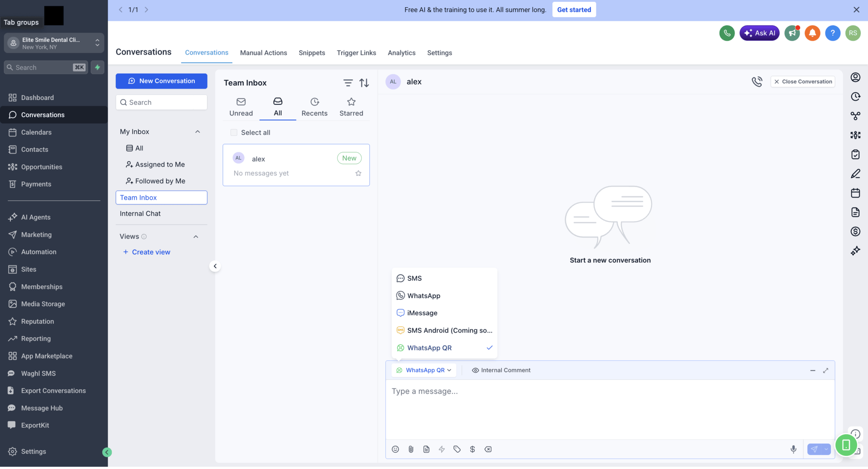
Task: Send the message with the send button
Action: 814,449
